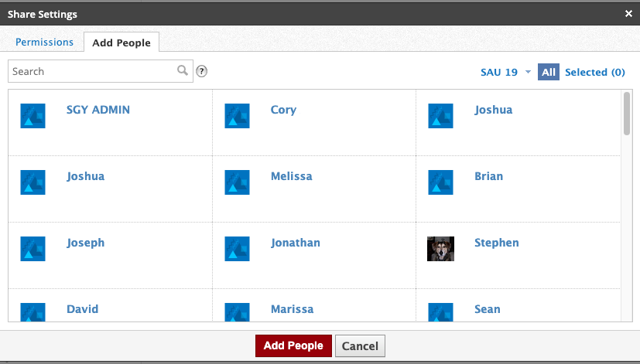Show Selected (0) people filter

point(594,72)
